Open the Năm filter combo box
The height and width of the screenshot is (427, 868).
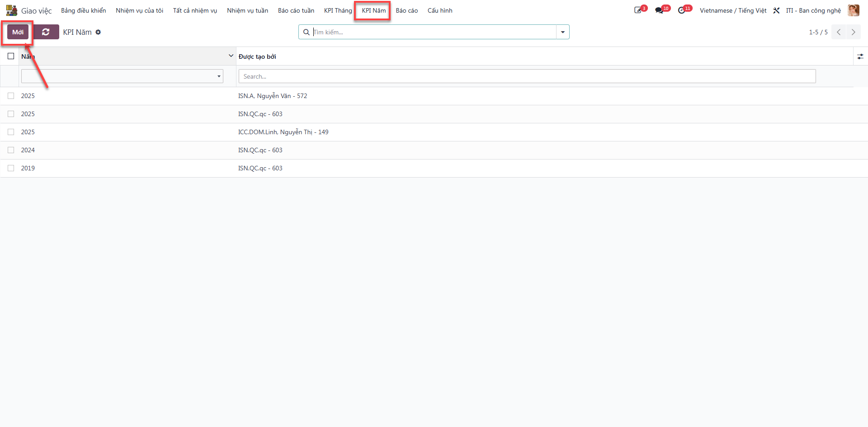click(122, 76)
